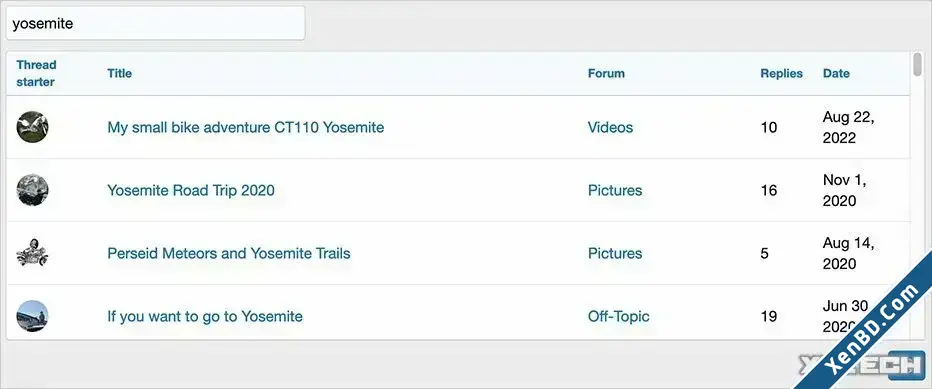Sort results by Replies column

pos(782,73)
